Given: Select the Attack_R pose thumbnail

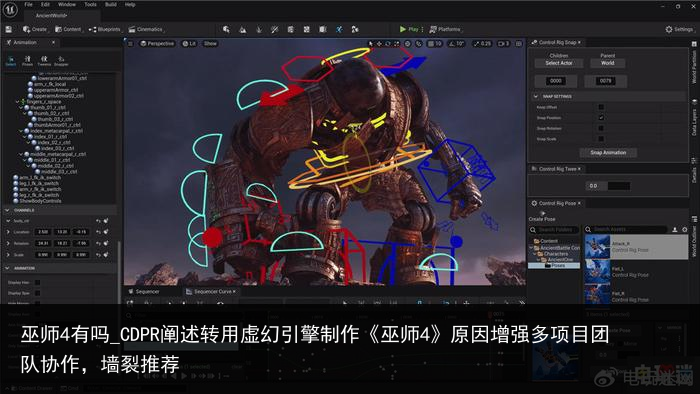Looking at the screenshot, I should 597,247.
